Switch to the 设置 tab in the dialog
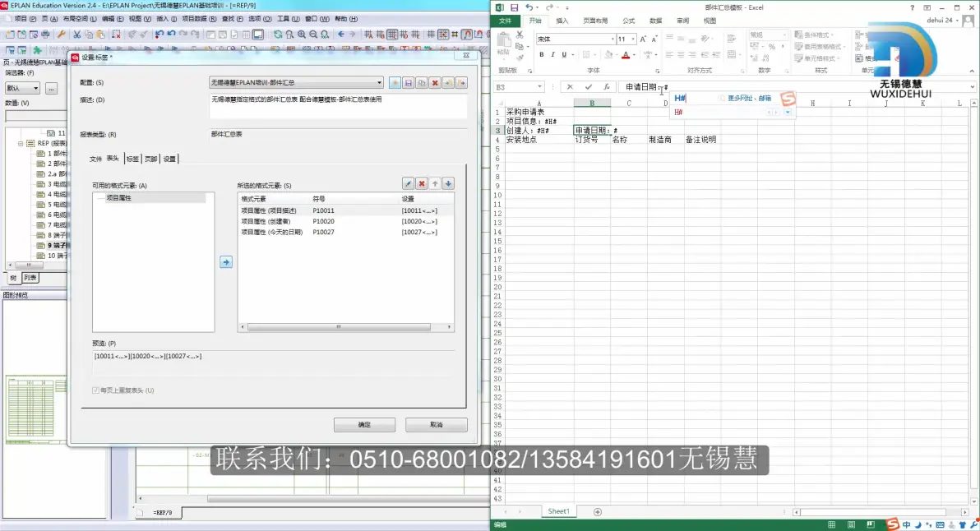 pos(169,159)
